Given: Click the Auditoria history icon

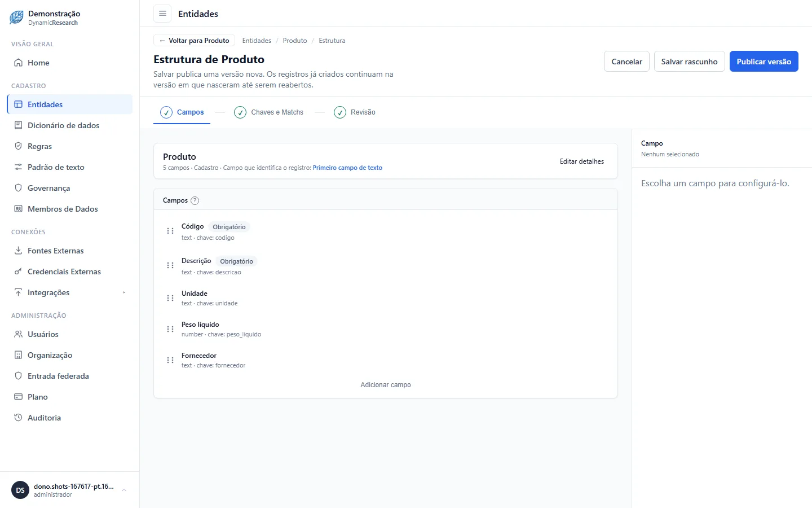Looking at the screenshot, I should (x=18, y=418).
